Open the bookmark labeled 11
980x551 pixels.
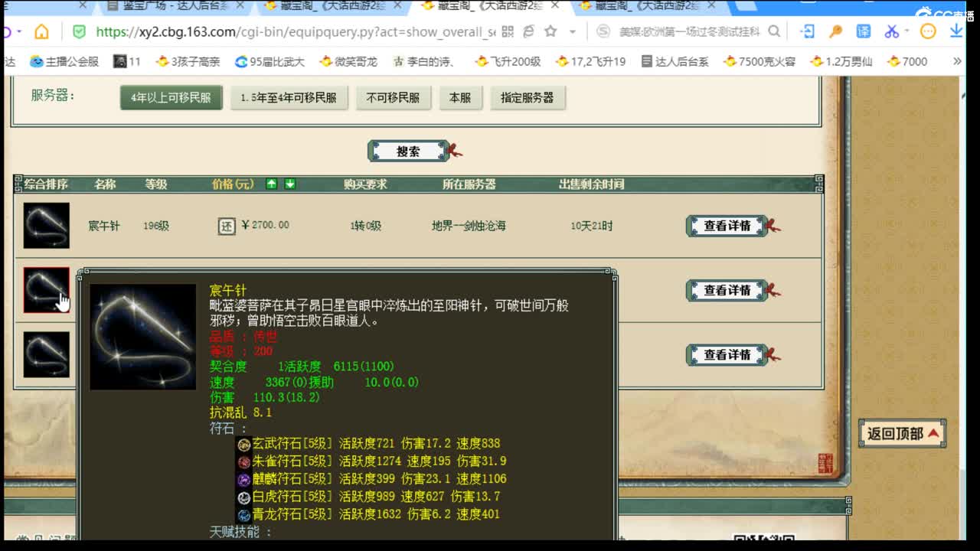[x=127, y=61]
